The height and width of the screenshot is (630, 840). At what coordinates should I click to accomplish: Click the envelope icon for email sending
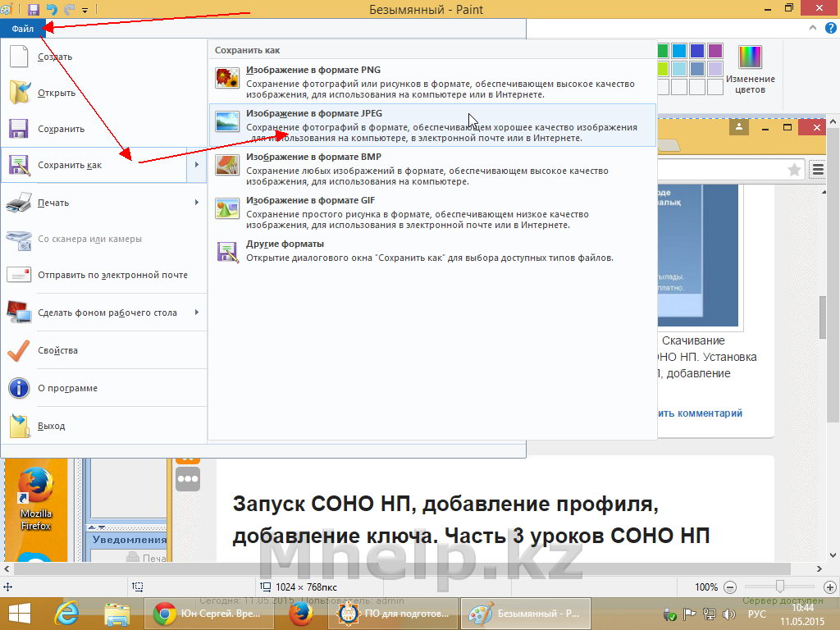point(19,274)
